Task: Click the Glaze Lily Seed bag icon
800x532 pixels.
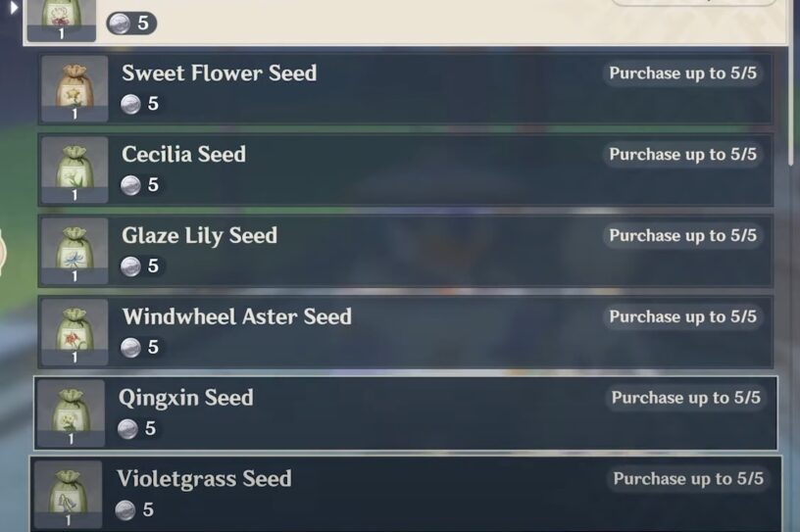Action: tap(74, 250)
